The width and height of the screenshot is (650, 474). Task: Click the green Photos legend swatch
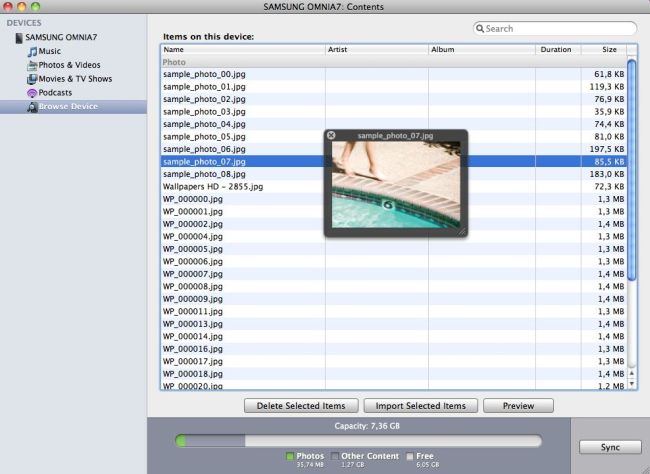pyautogui.click(x=290, y=456)
